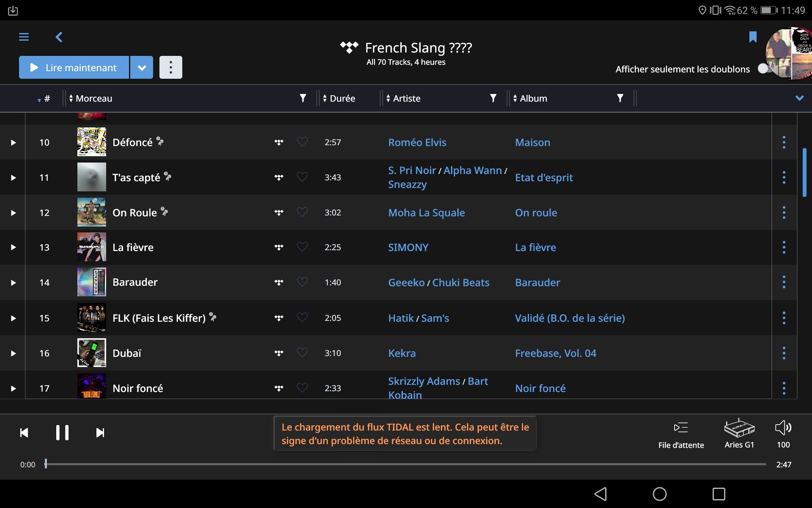Play track 16 Dubaï
The image size is (812, 508).
point(13,353)
